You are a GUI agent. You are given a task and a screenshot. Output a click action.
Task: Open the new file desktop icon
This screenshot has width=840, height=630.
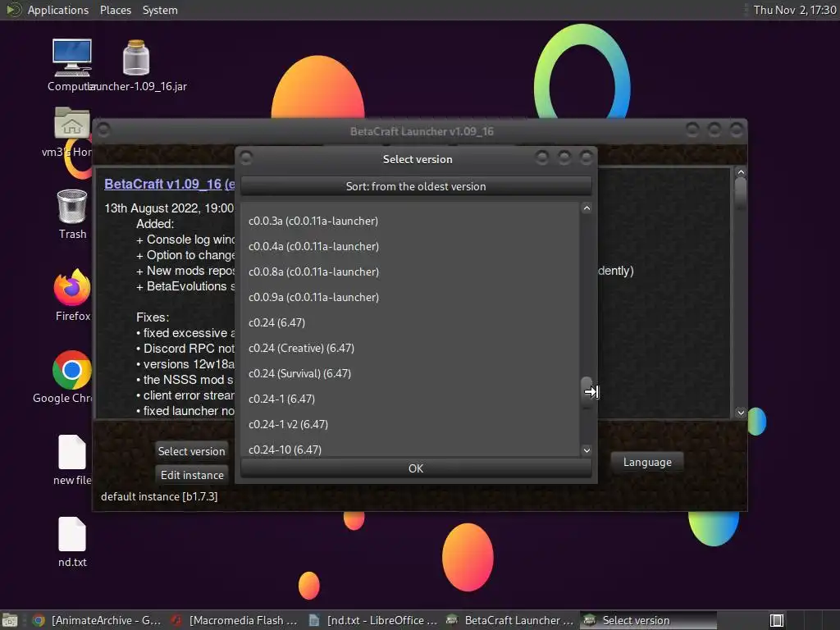pos(72,452)
